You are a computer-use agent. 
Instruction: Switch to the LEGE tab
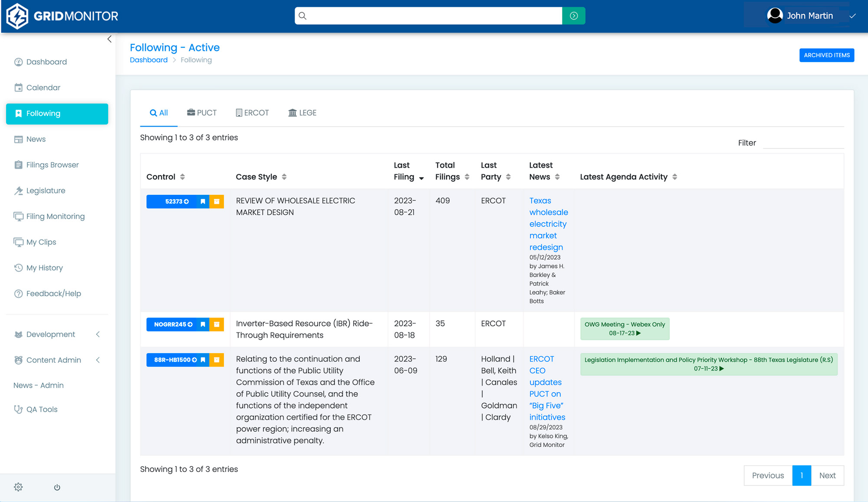[302, 113]
